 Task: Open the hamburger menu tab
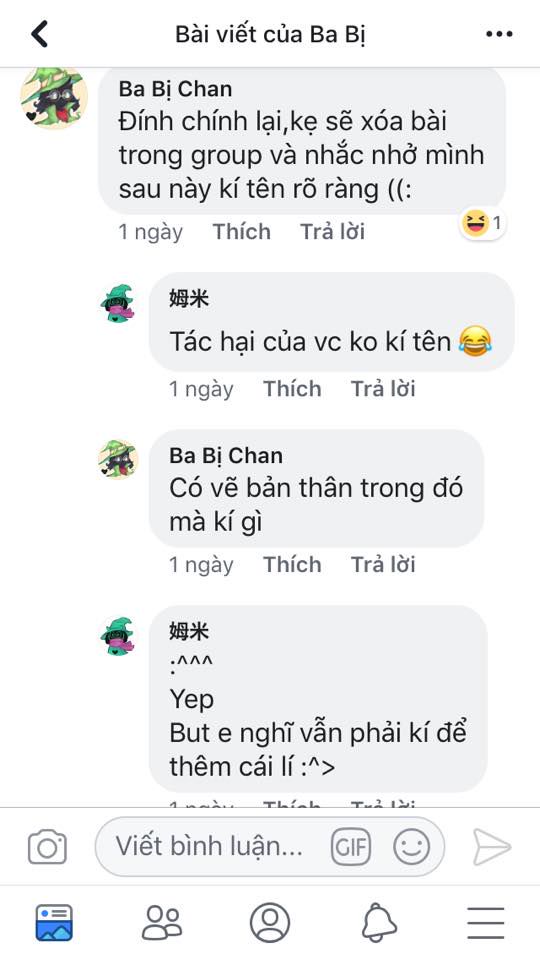tap(486, 923)
